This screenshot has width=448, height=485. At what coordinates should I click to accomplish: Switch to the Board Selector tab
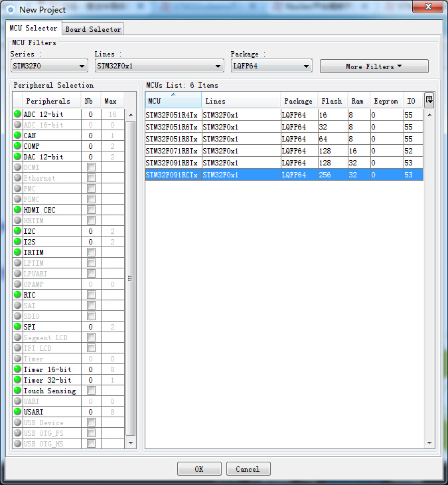click(x=93, y=29)
